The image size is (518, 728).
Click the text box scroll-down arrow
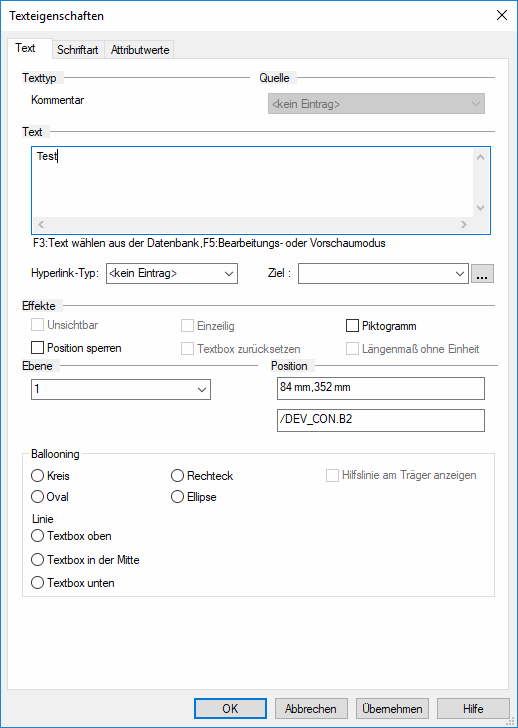tap(481, 208)
